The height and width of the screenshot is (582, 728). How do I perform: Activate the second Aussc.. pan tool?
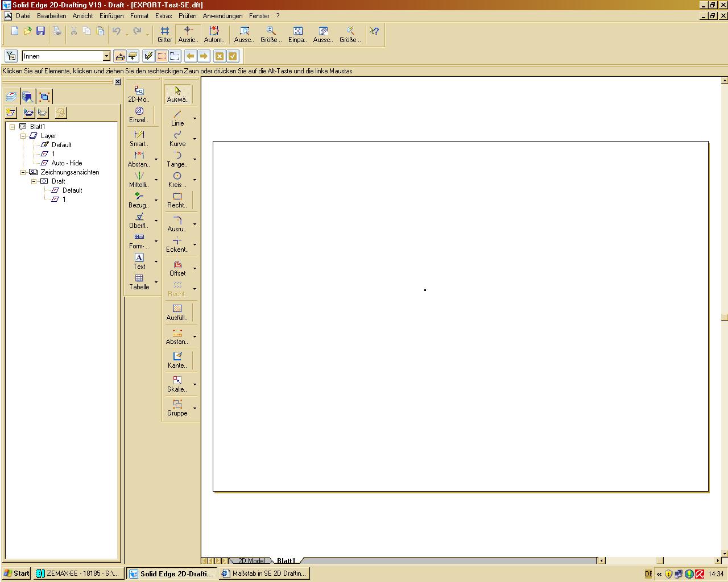323,35
